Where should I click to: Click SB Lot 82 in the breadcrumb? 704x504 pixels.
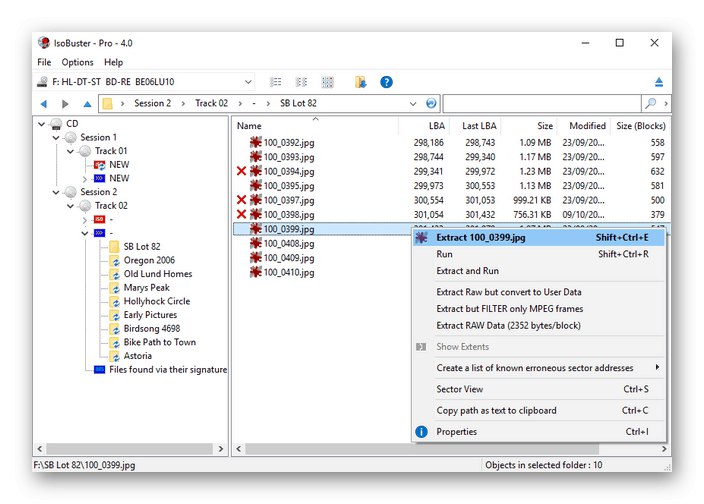click(298, 103)
